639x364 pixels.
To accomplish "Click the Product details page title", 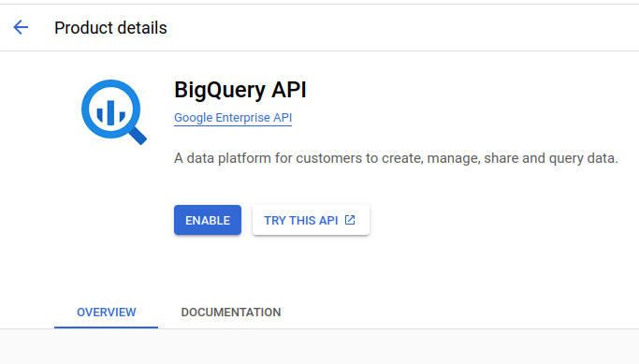I will 110,28.
